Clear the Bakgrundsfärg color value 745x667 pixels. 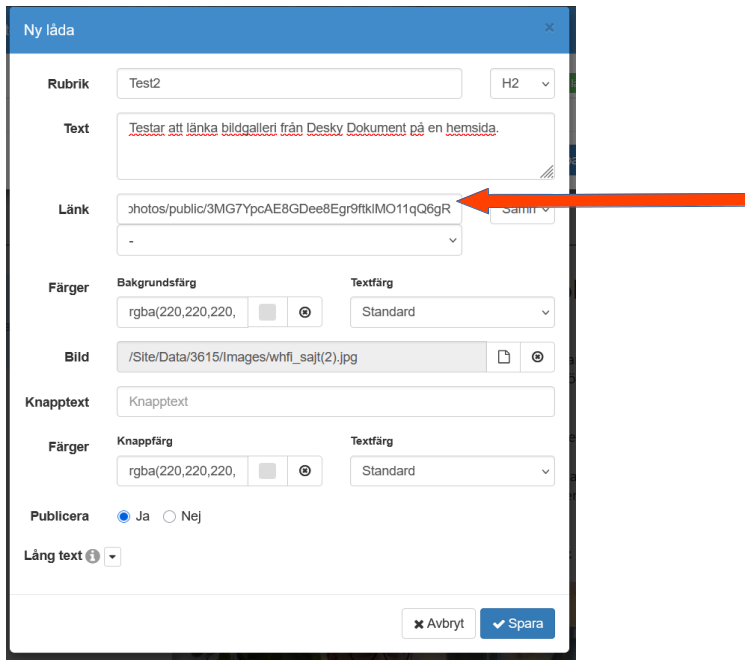(305, 312)
